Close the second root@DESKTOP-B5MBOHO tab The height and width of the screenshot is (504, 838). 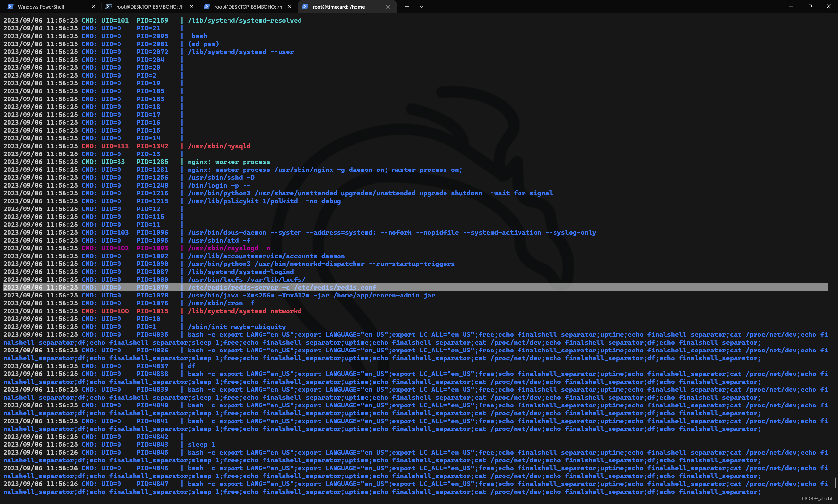[191, 7]
